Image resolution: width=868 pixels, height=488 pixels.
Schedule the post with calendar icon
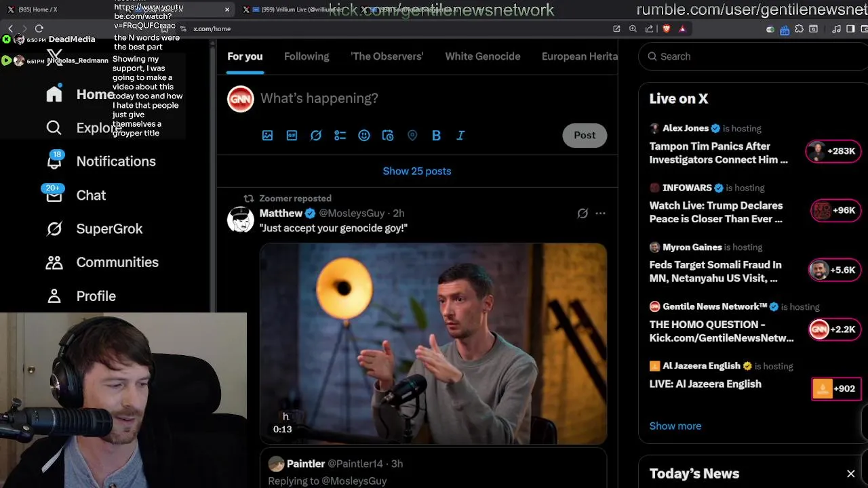[x=388, y=136]
